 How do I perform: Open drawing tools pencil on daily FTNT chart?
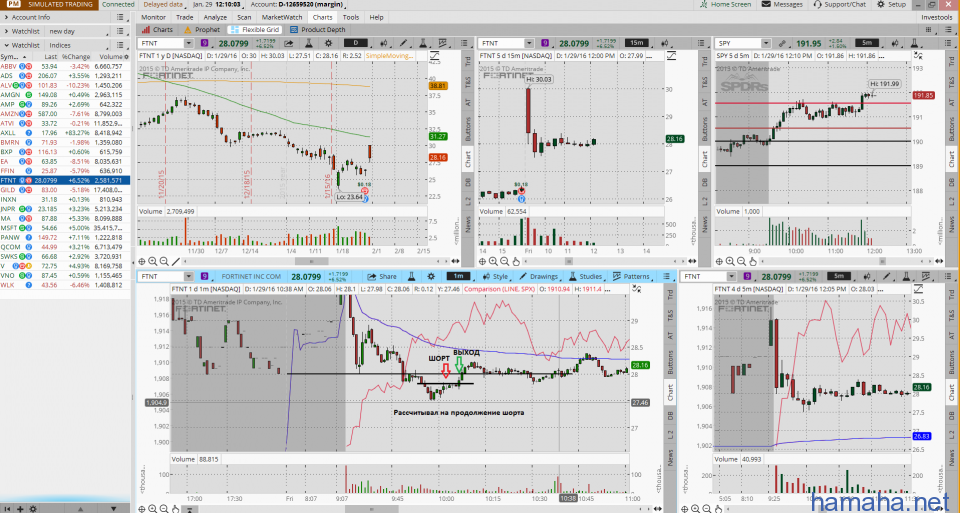pos(403,43)
